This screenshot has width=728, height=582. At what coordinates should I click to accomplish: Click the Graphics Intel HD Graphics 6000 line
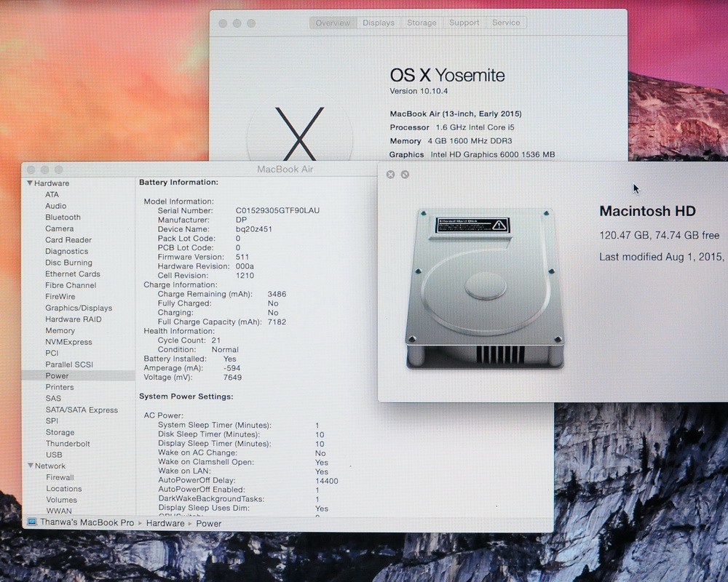coord(472,154)
